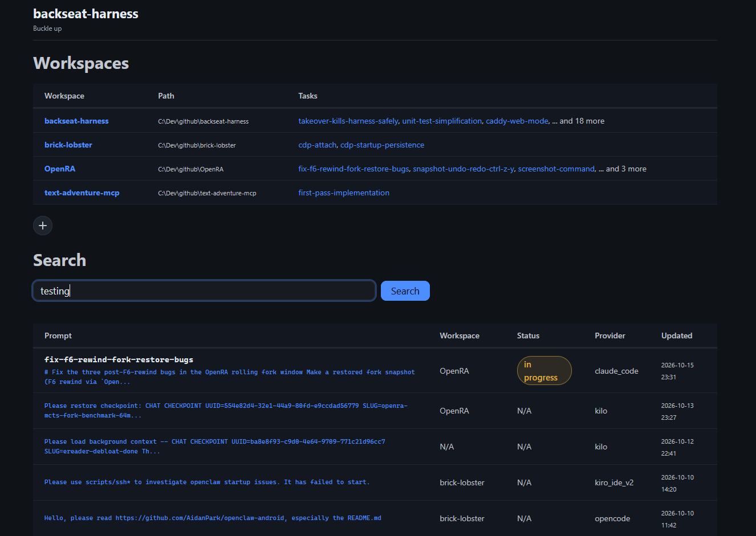Open the backseat-harness workspace link
This screenshot has width=756, height=536.
[76, 121]
